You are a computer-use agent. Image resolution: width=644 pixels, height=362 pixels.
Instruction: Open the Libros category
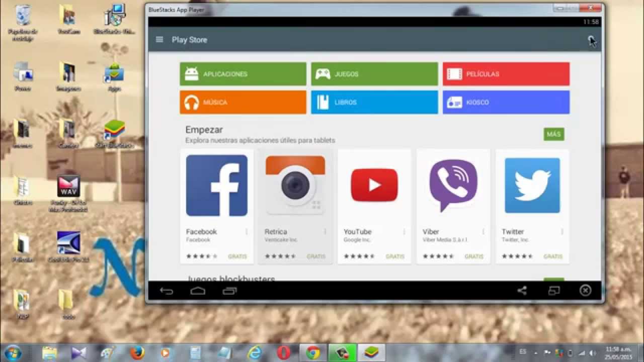point(374,102)
